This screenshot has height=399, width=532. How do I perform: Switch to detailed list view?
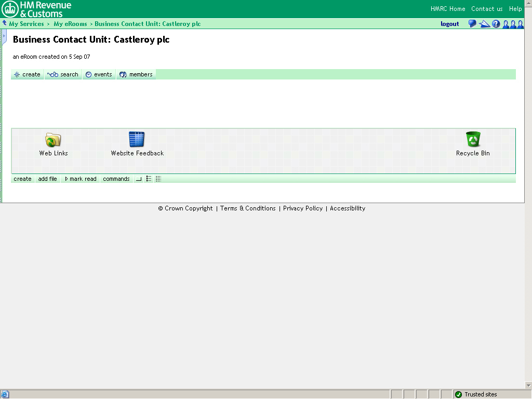click(x=158, y=179)
